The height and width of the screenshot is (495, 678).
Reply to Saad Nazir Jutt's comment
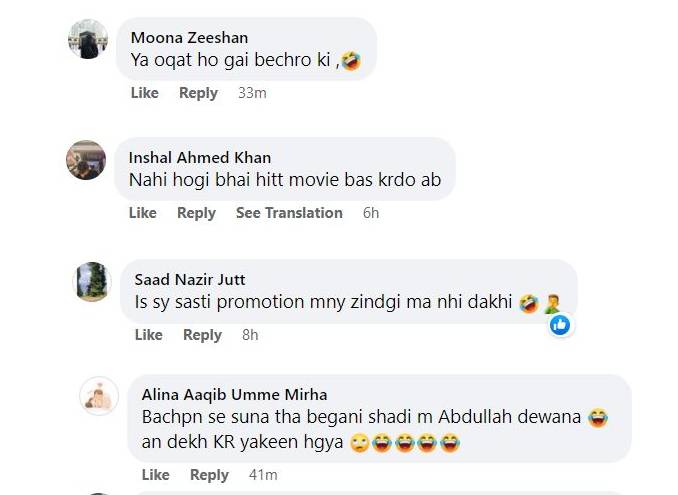pyautogui.click(x=202, y=335)
